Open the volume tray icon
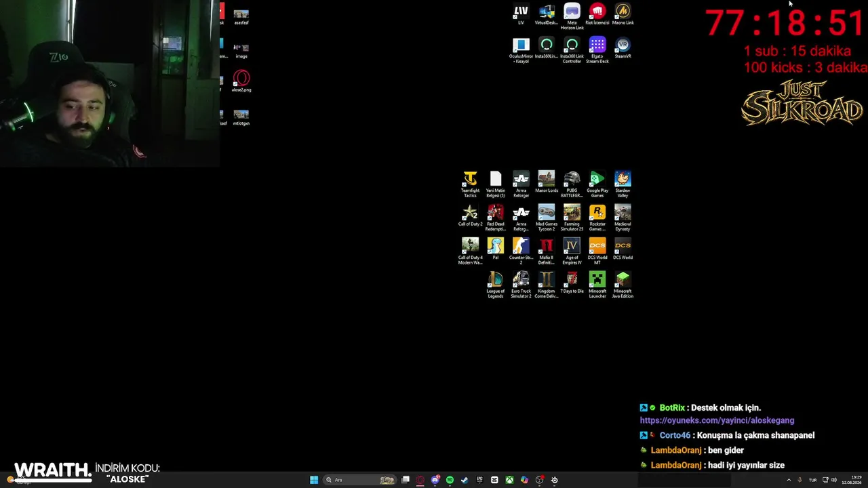Screen dimensions: 868x488 click(x=833, y=480)
